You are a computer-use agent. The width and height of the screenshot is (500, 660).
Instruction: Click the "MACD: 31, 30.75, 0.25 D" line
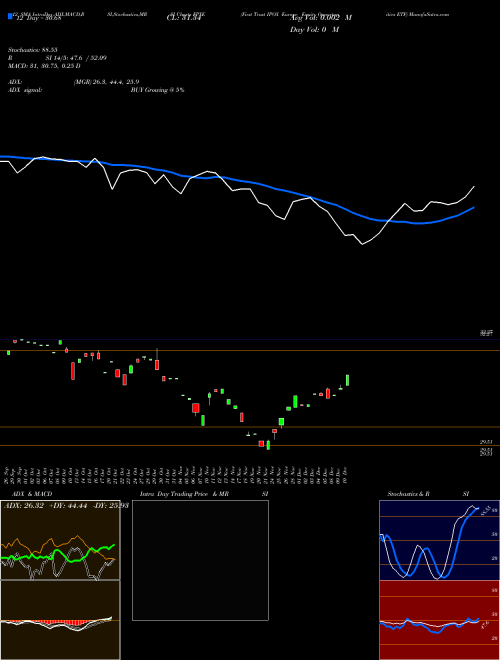pyautogui.click(x=44, y=66)
